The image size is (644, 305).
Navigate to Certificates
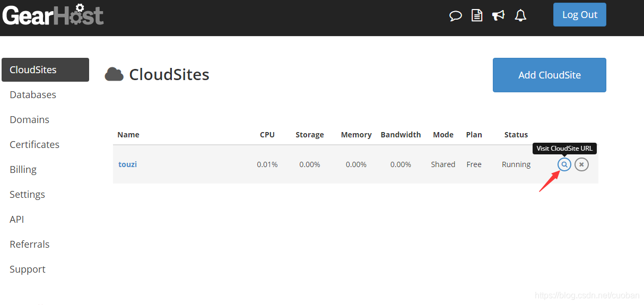34,145
